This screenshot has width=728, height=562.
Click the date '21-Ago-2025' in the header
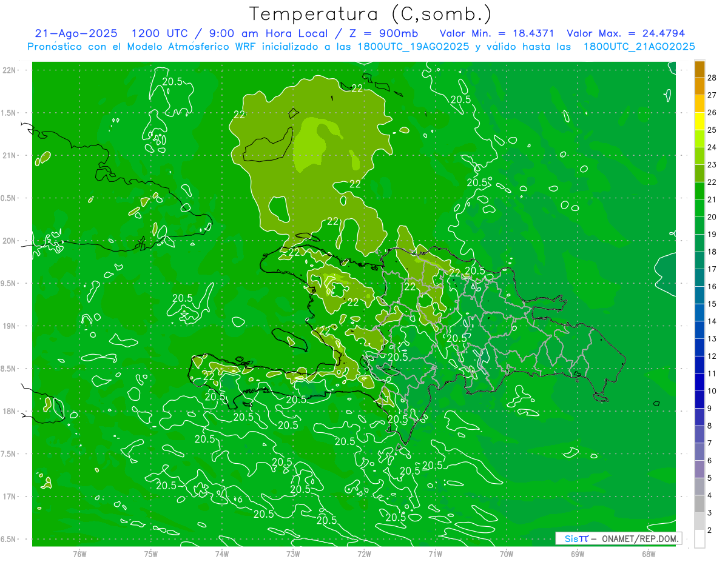(76, 33)
